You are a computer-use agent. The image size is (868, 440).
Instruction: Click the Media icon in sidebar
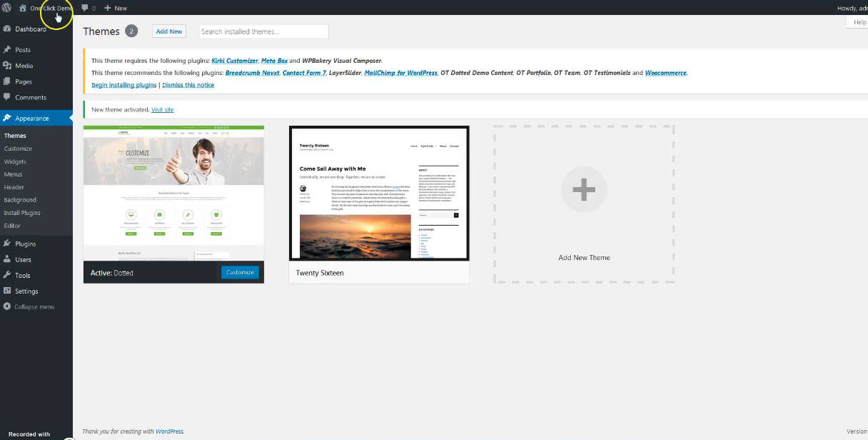(7, 66)
